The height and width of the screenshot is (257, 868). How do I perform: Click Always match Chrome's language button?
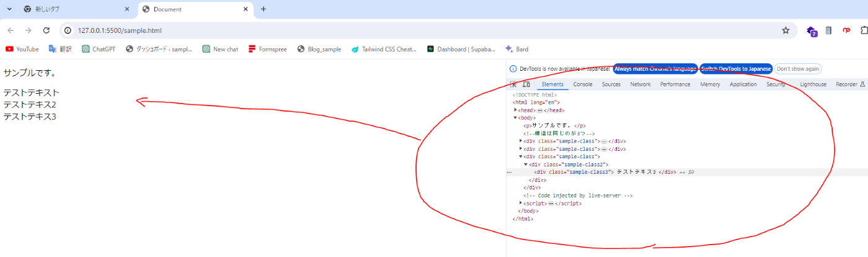click(x=655, y=69)
